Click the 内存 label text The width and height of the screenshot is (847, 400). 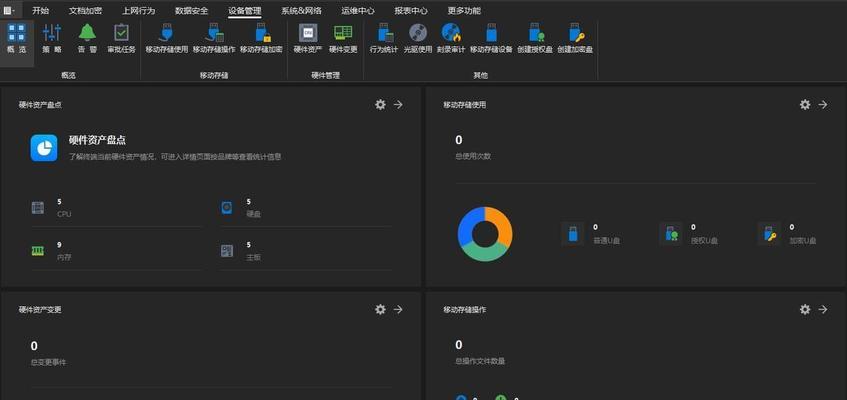click(x=64, y=257)
